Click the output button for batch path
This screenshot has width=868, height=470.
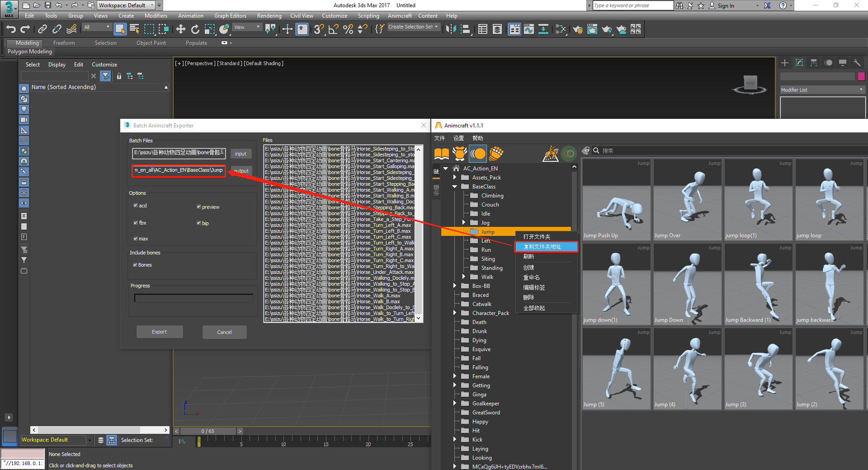[x=241, y=171]
